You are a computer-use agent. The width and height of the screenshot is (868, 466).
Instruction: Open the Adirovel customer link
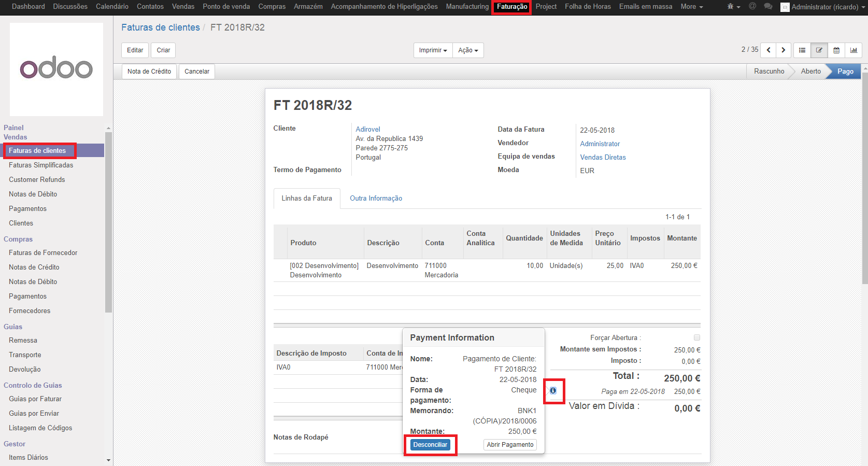368,129
